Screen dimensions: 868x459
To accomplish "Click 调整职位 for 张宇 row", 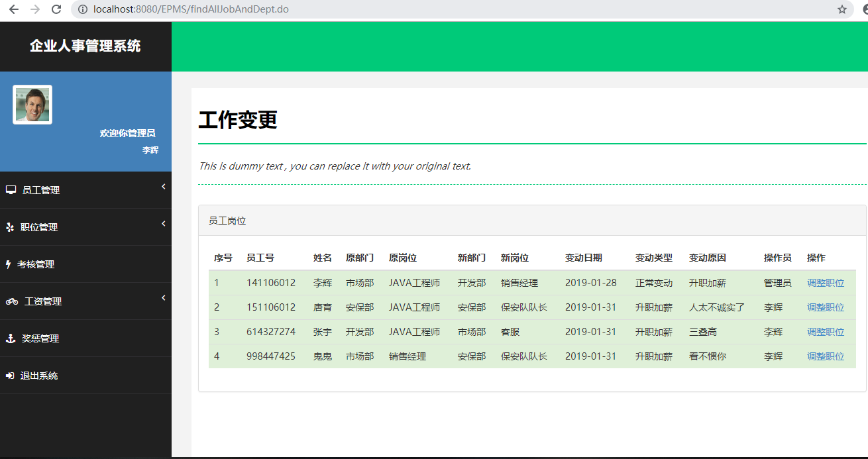I will pos(826,332).
